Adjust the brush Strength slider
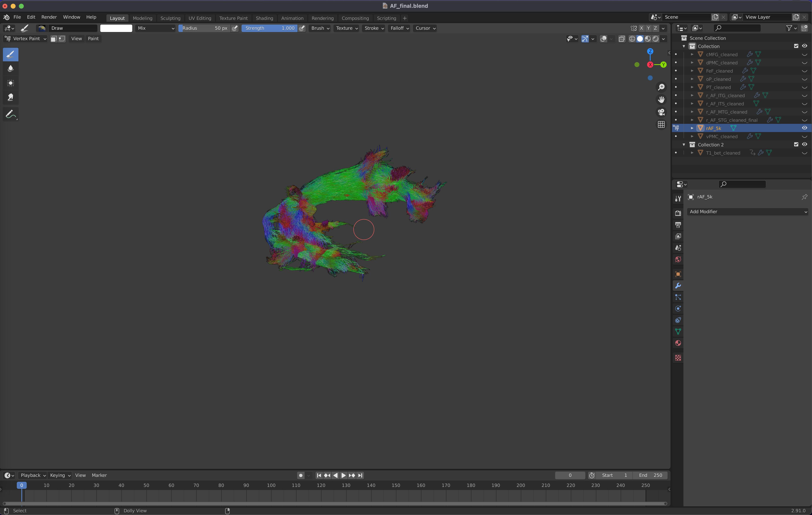Viewport: 812px width, 515px height. coord(269,28)
